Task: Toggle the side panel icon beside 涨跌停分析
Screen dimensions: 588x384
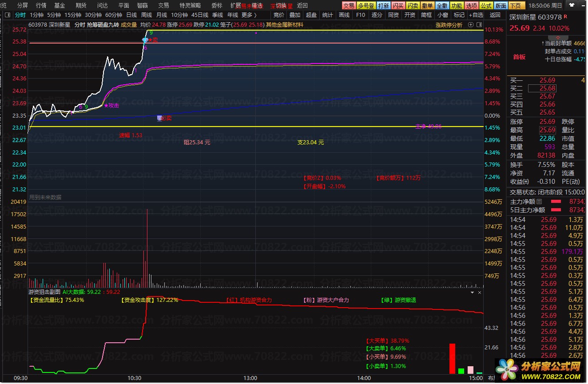Action: [x=479, y=25]
